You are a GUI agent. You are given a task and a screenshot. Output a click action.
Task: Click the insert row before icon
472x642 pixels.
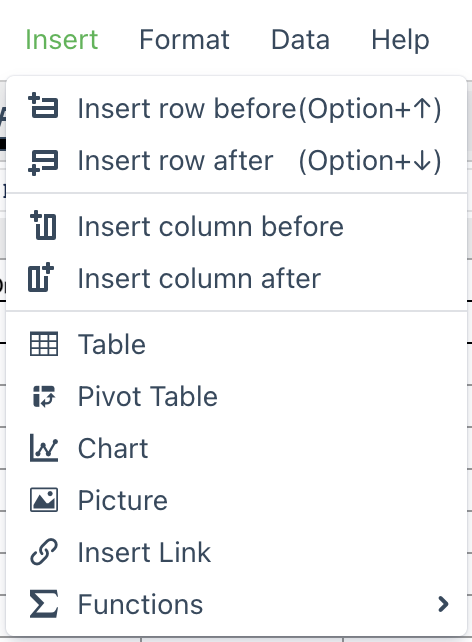[43, 106]
